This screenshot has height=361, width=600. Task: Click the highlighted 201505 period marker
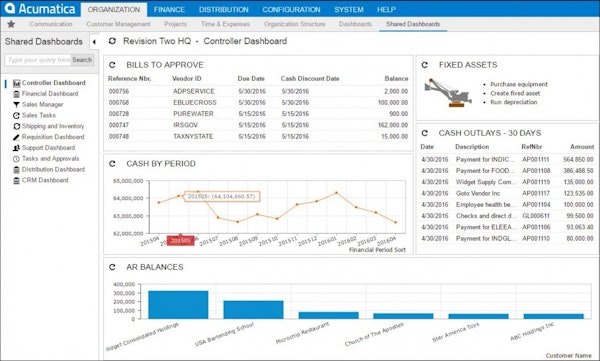pos(180,241)
